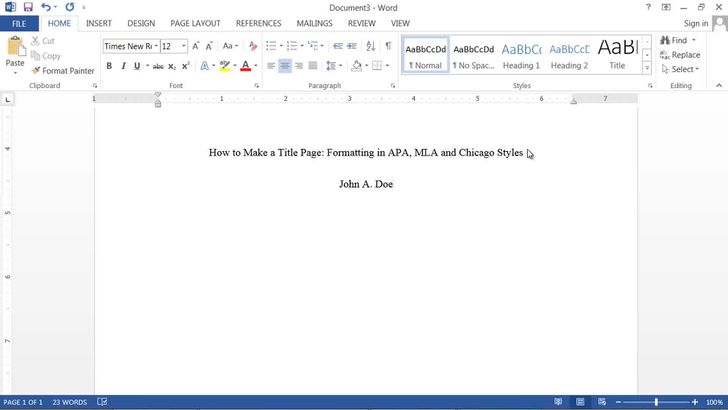Align text right
Image resolution: width=728 pixels, height=410 pixels.
pyautogui.click(x=299, y=66)
